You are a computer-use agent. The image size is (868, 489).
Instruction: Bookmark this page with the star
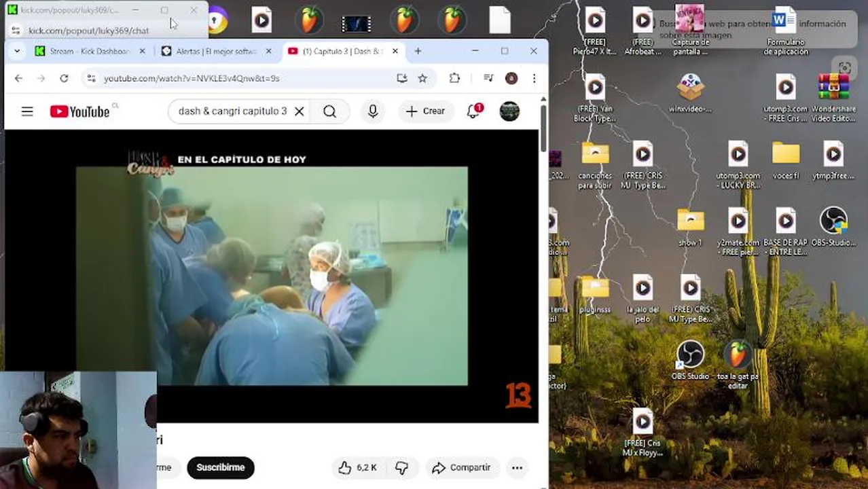click(422, 78)
